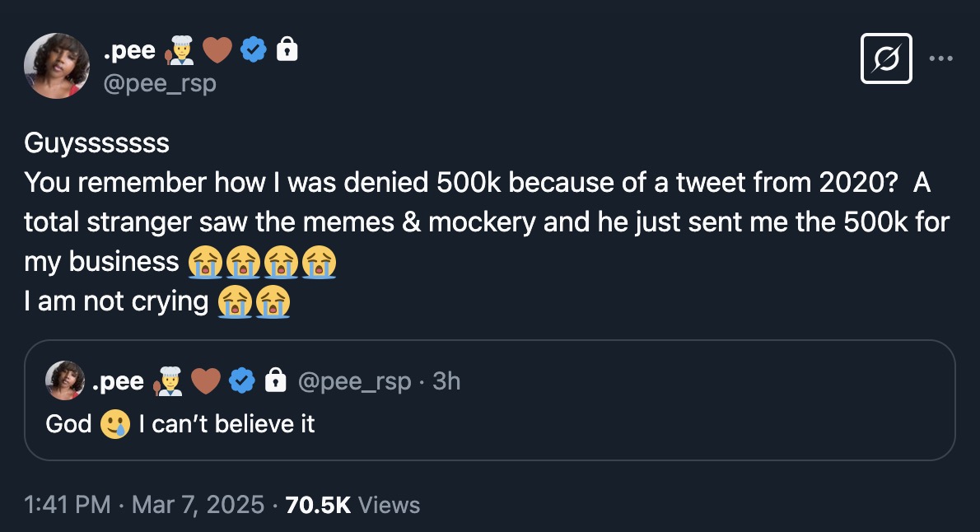980x532 pixels.
Task: Open the @pee_rsp handle under the header name
Action: [x=160, y=83]
